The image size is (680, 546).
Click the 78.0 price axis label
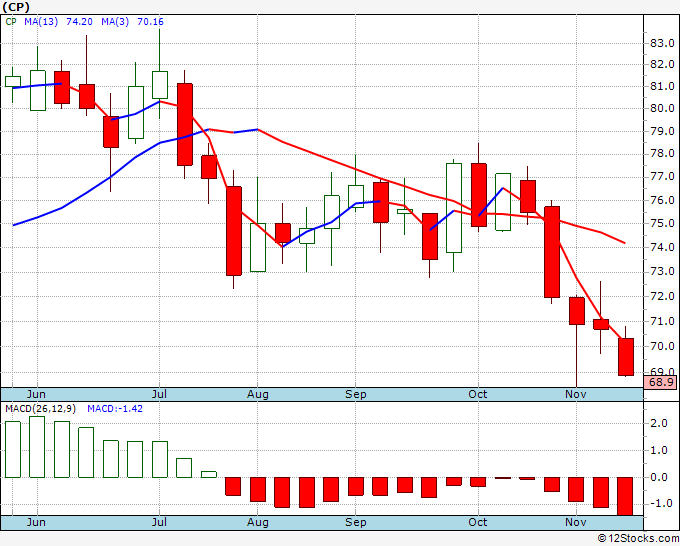coord(662,153)
